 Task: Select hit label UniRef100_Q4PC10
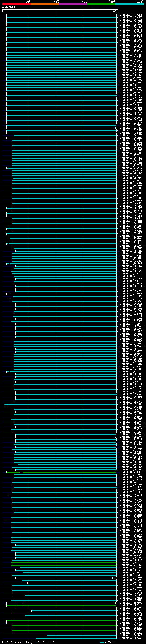[131, 432]
